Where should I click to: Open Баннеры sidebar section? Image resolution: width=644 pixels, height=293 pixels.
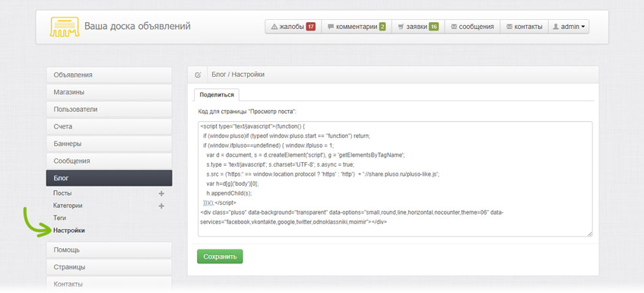point(109,144)
